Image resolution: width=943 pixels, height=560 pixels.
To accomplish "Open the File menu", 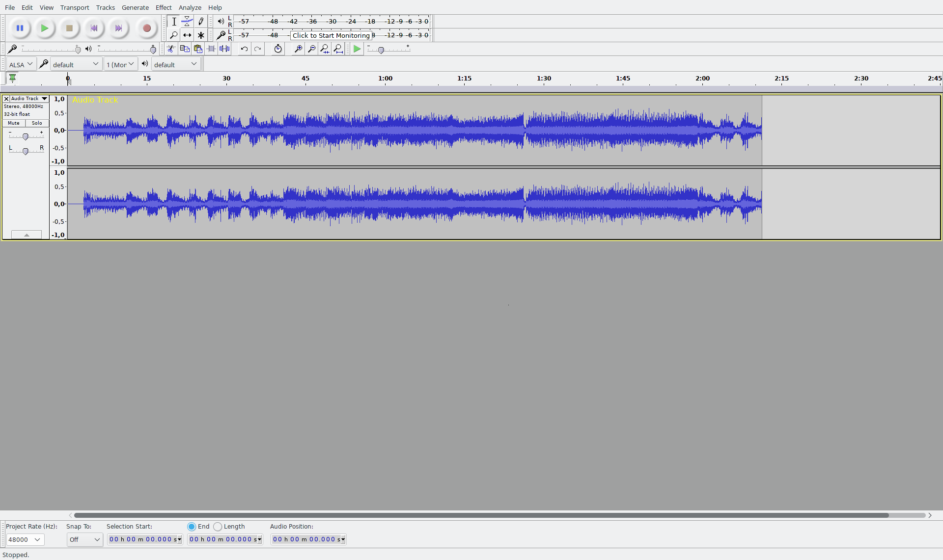I will pyautogui.click(x=10, y=7).
